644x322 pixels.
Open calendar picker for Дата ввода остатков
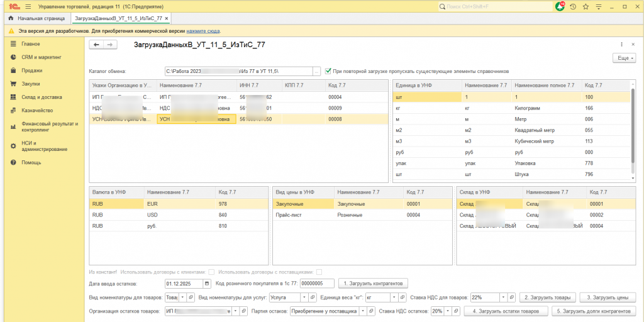pyautogui.click(x=207, y=284)
